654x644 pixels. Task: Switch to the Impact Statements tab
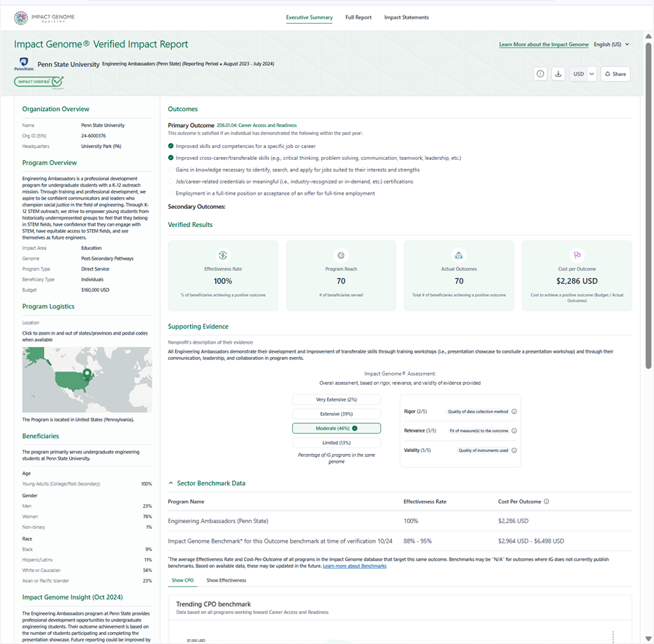click(406, 17)
